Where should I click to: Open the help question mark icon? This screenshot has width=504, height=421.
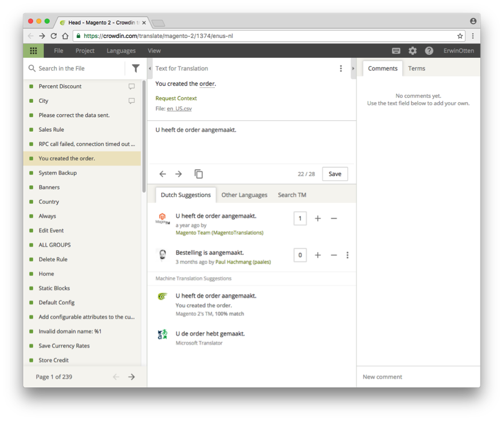pyautogui.click(x=429, y=51)
